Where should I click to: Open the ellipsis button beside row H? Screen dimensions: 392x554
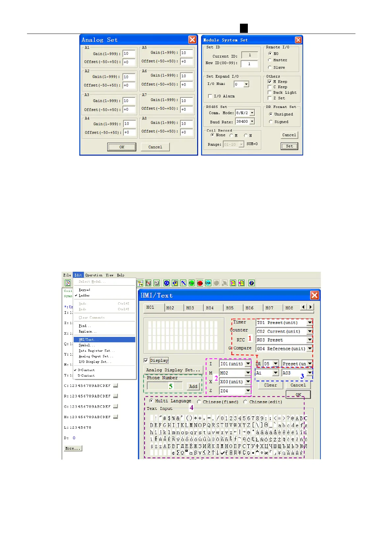pyautogui.click(x=116, y=417)
